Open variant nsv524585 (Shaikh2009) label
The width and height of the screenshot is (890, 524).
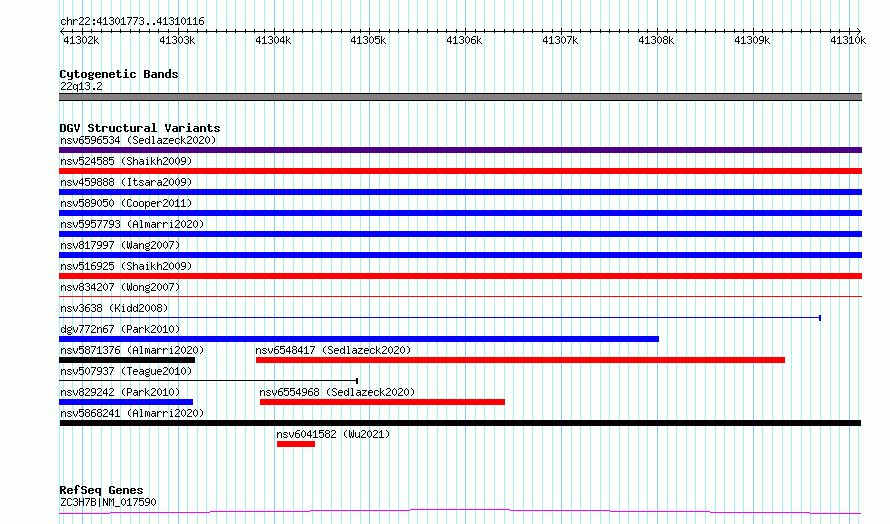tap(126, 161)
